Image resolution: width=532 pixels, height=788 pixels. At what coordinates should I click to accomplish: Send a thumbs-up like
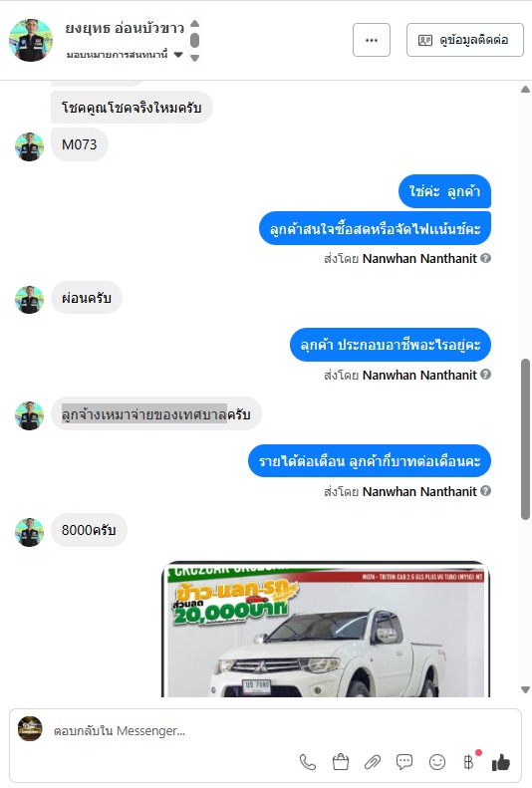pos(501,762)
